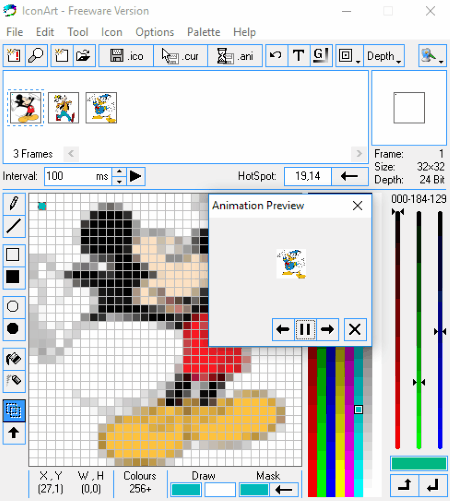Save as .ico file

pos(126,56)
